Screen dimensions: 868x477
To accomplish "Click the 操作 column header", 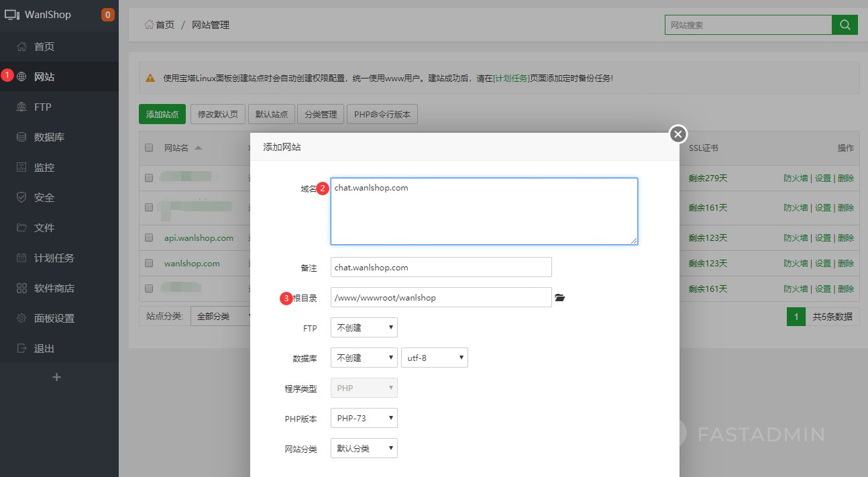I will click(x=846, y=148).
